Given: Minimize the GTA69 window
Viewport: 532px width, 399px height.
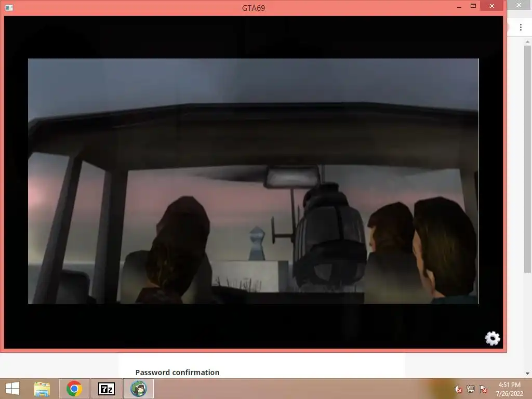Looking at the screenshot, I should [459, 6].
